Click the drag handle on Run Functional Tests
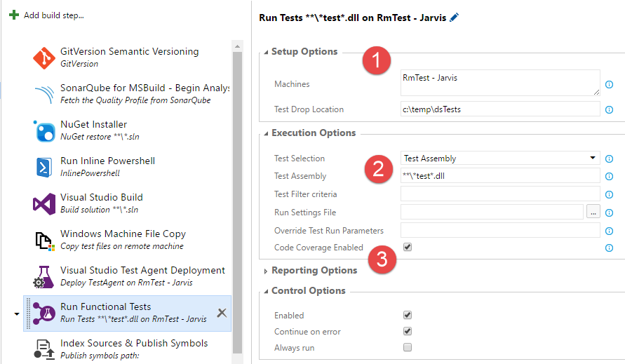This screenshot has width=625, height=364. click(x=28, y=314)
